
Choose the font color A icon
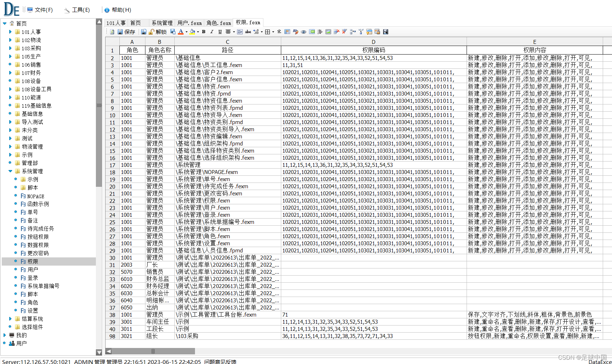(x=181, y=32)
